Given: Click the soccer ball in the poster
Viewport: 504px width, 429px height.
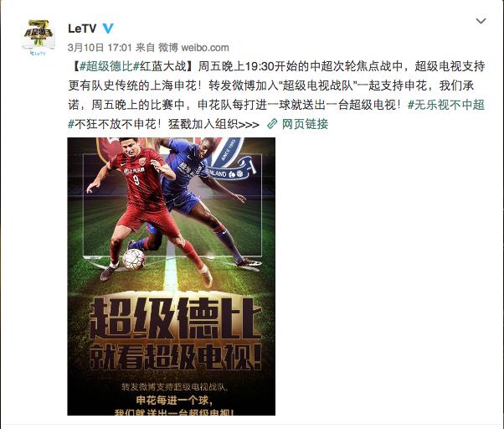Looking at the screenshot, I should [134, 259].
